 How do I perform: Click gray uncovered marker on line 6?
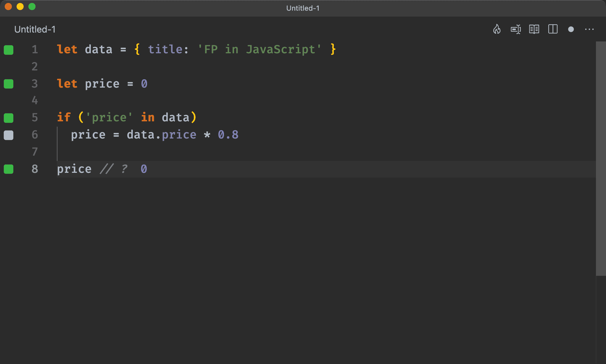pos(9,135)
